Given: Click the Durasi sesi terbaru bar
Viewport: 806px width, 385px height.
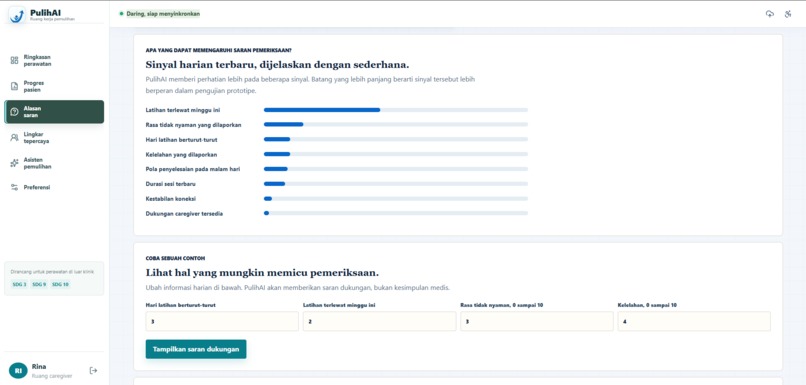Looking at the screenshot, I should 396,184.
